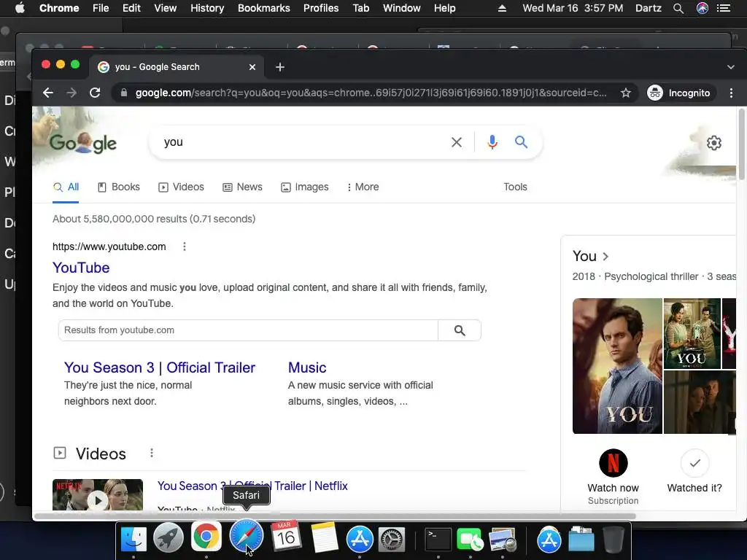
Task: Click the forward navigation arrow
Action: click(x=71, y=93)
